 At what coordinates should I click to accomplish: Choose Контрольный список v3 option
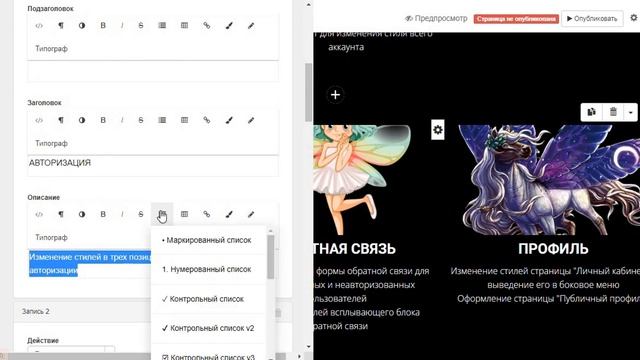(x=209, y=356)
